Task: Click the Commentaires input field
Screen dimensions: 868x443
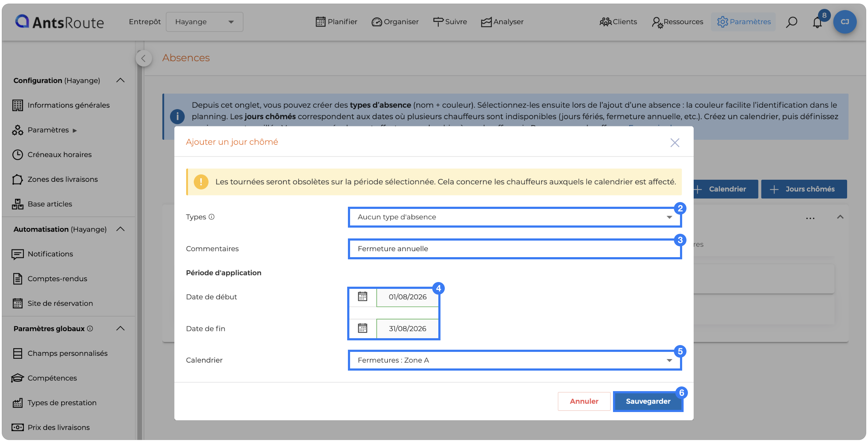Action: pyautogui.click(x=515, y=249)
